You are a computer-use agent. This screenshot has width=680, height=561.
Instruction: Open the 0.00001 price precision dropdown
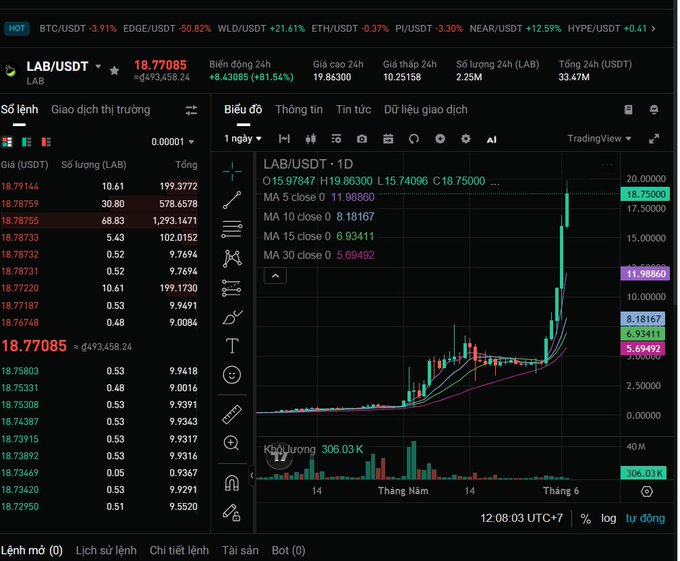(173, 142)
